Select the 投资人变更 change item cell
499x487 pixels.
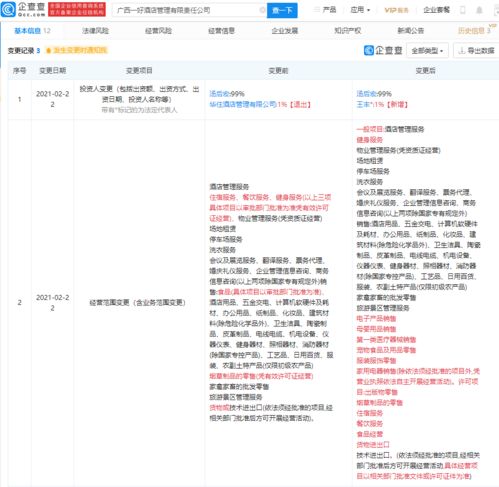pyautogui.click(x=139, y=99)
